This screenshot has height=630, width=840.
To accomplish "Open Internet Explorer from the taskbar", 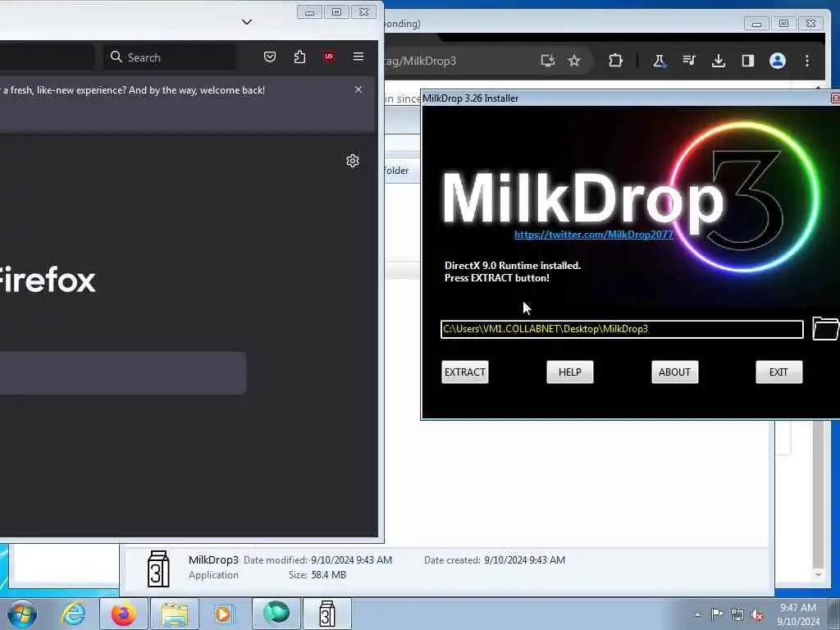I will point(72,614).
